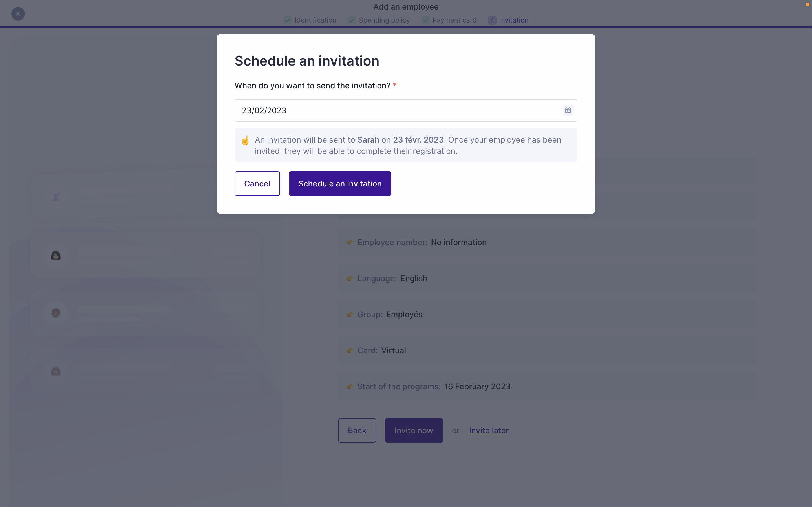Click the Invite later link
Screen dimensions: 812x507
coord(489,430)
